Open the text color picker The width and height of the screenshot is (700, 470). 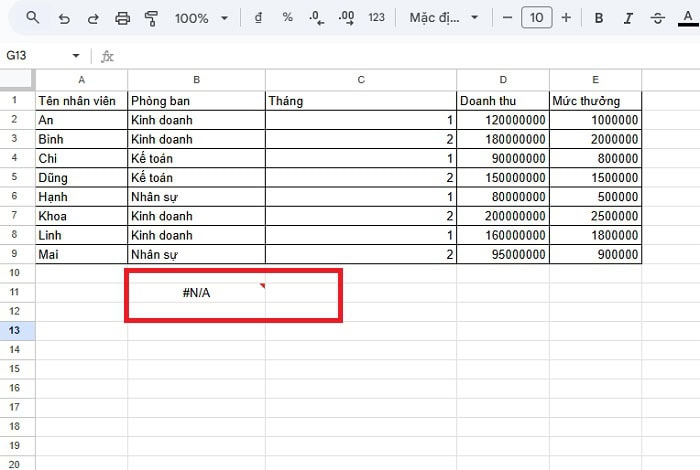coord(686,18)
